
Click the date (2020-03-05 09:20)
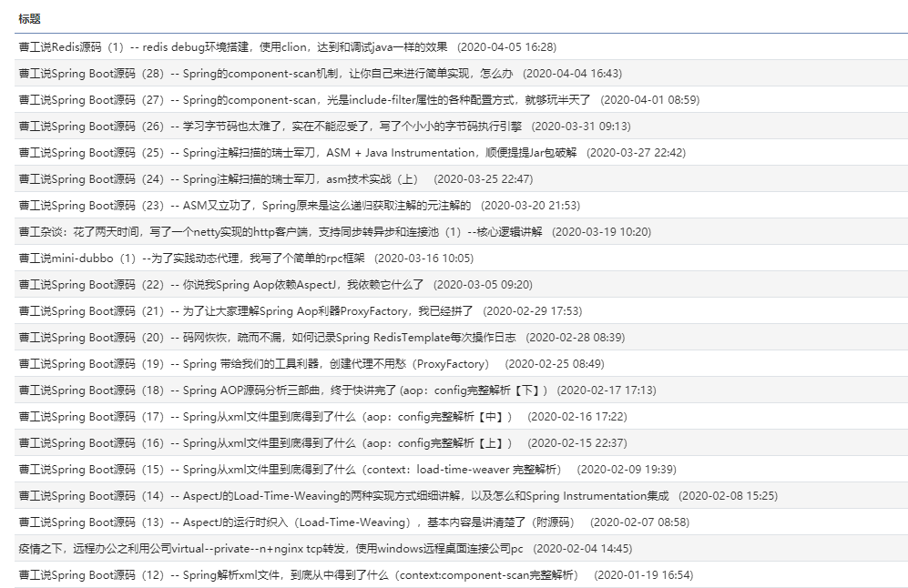(x=483, y=285)
